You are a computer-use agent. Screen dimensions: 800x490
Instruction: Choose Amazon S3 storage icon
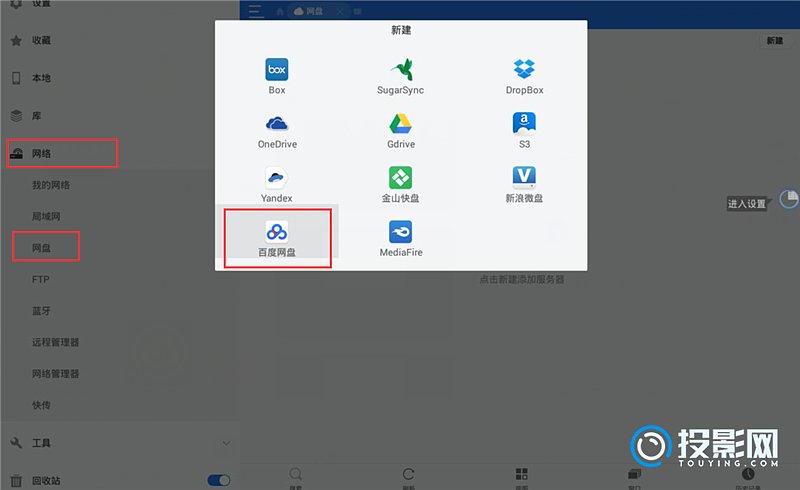click(524, 124)
